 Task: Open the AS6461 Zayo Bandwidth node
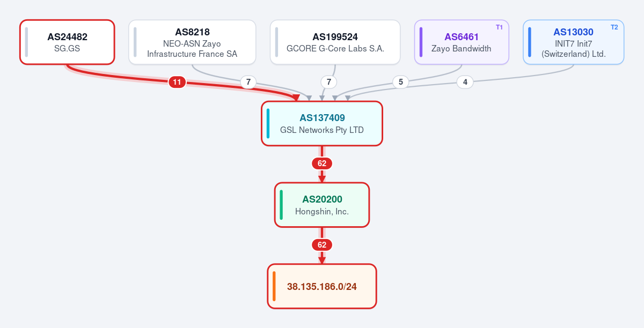pyautogui.click(x=462, y=42)
